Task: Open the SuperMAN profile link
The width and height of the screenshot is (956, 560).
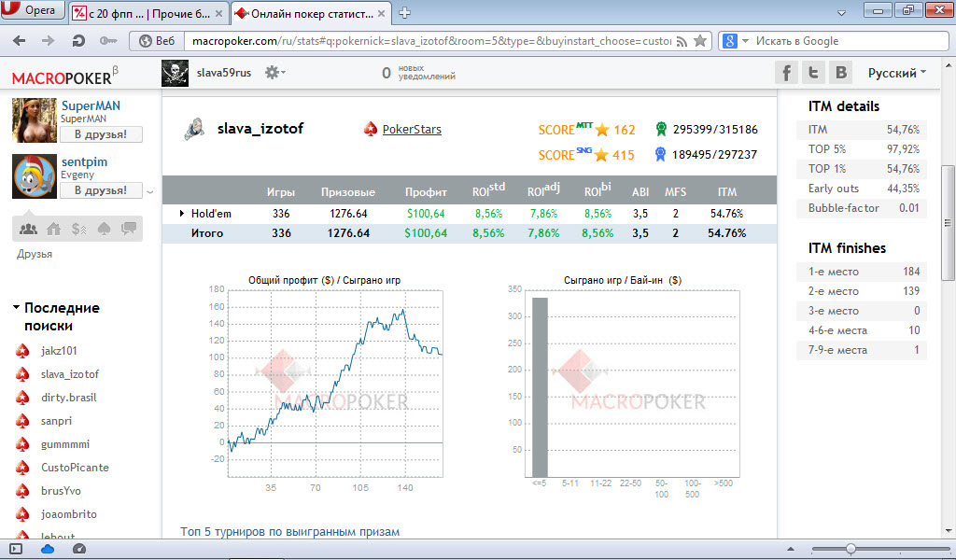Action: pyautogui.click(x=91, y=105)
